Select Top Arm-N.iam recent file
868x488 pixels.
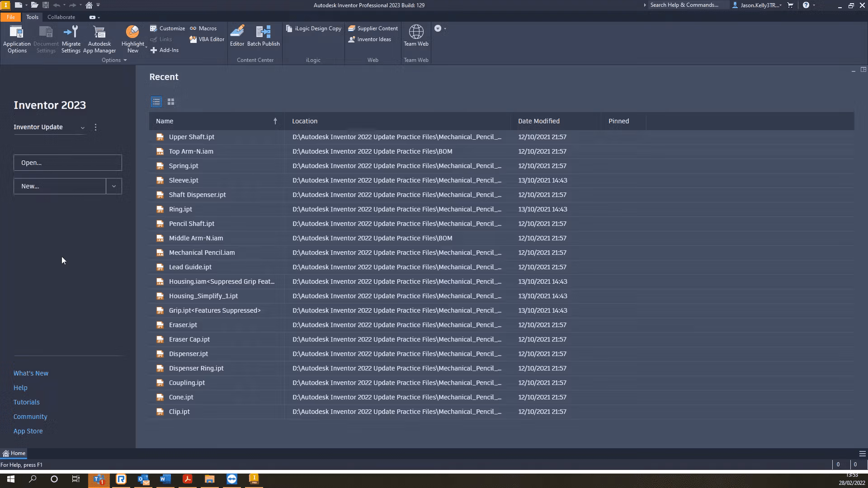pyautogui.click(x=501, y=151)
